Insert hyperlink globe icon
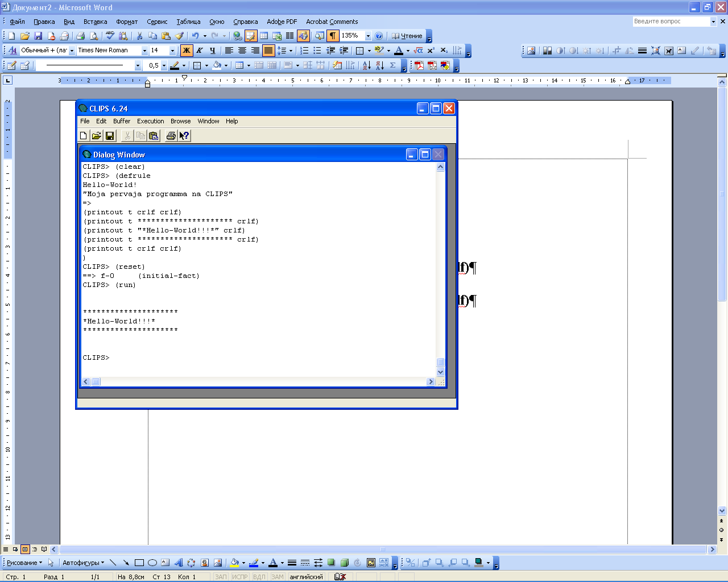Image resolution: width=728 pixels, height=582 pixels. pyautogui.click(x=237, y=36)
